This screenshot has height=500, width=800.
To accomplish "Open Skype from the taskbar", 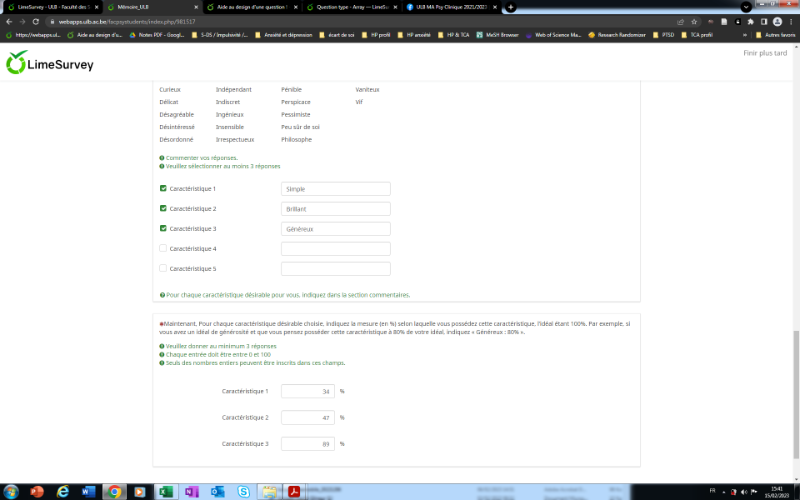I will click(244, 491).
